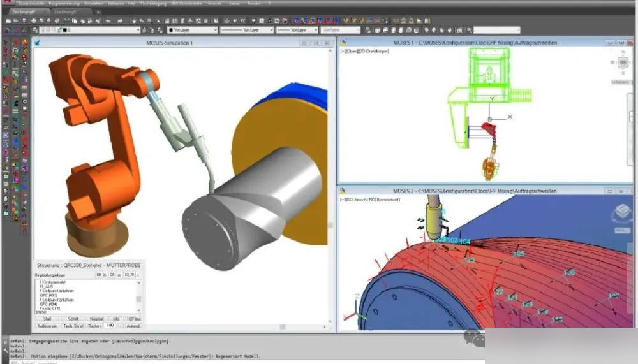This screenshot has width=638, height=364.
Task: Add a new drawing tab with plus button
Action: coord(98,12)
